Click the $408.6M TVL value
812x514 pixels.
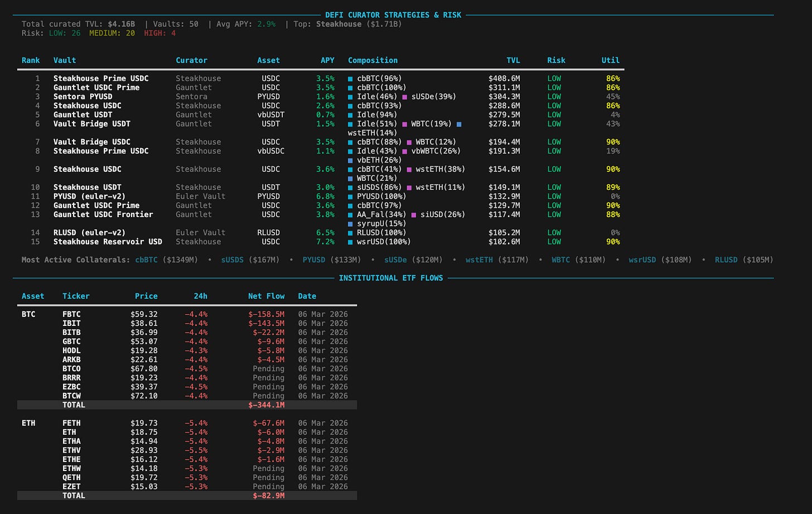coord(504,79)
